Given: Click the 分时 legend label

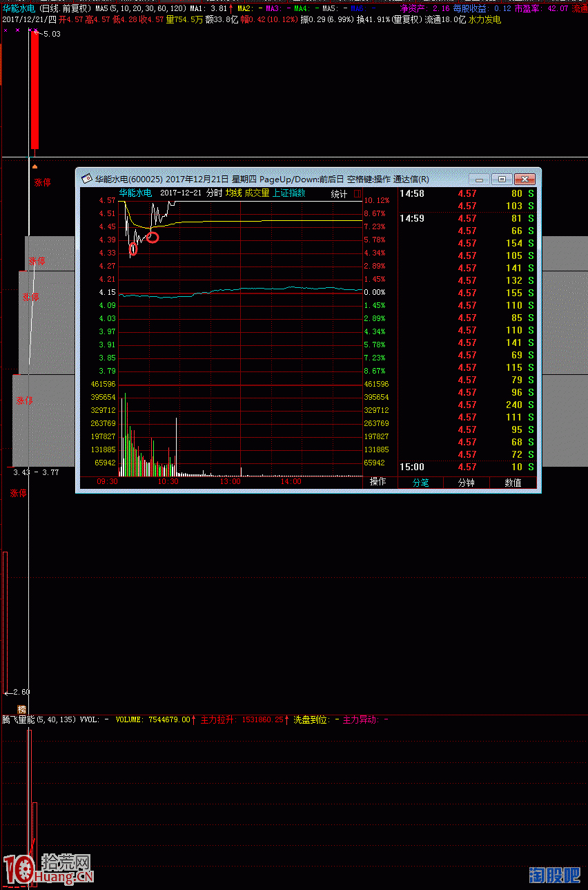Looking at the screenshot, I should [215, 193].
